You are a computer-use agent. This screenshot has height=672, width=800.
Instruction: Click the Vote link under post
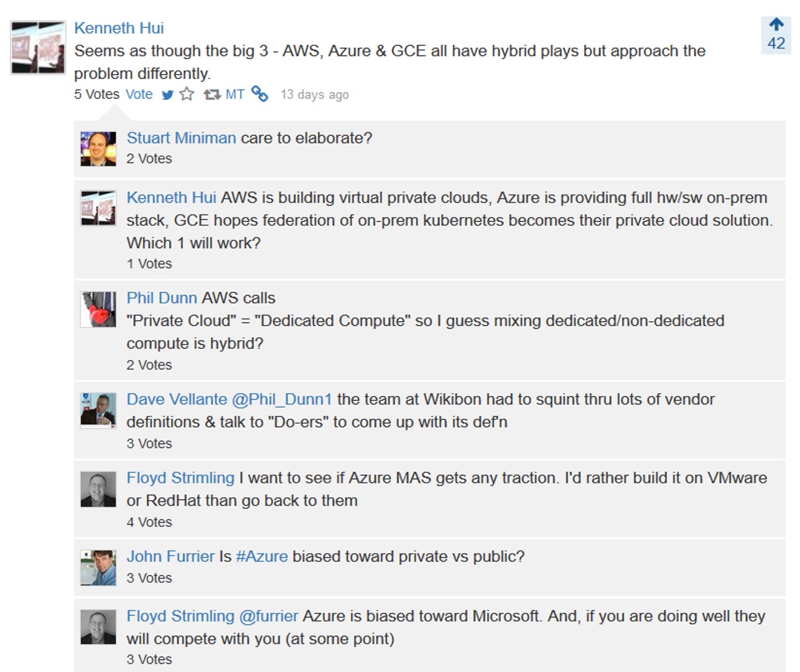139,95
